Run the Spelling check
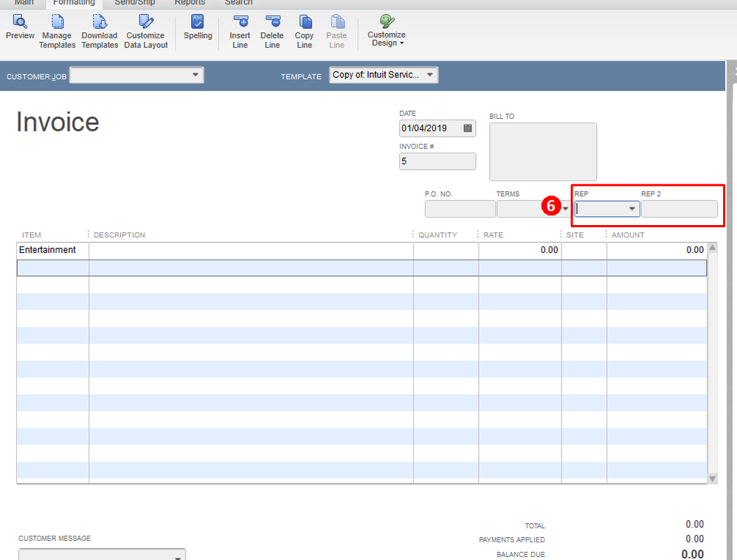 point(198,27)
